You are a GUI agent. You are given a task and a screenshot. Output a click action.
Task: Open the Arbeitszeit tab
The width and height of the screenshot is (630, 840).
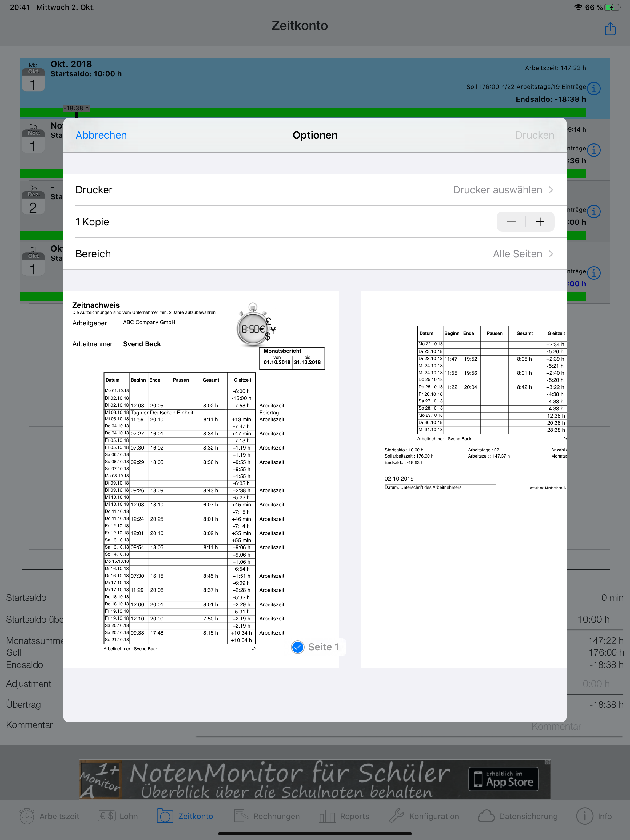[x=50, y=816]
